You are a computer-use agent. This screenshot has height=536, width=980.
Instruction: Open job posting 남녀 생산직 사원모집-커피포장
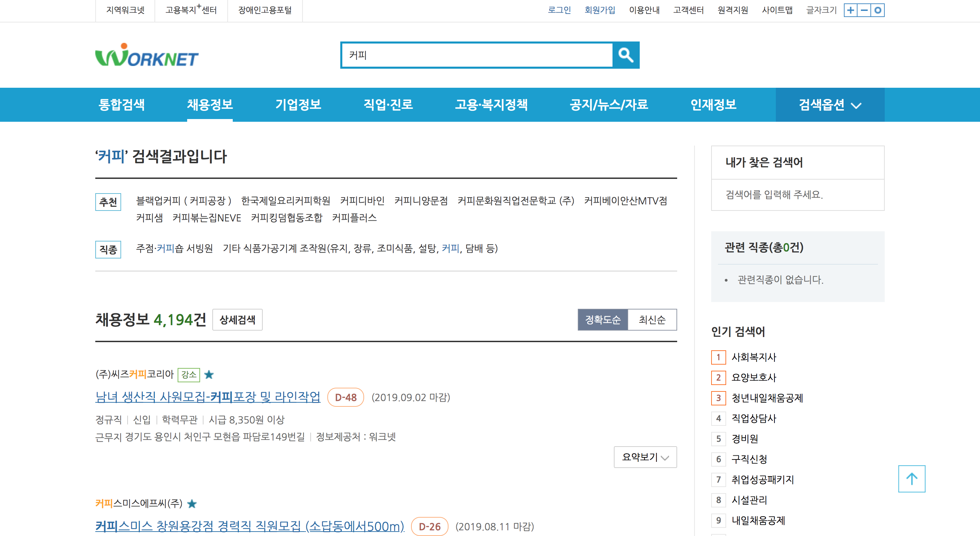(208, 397)
